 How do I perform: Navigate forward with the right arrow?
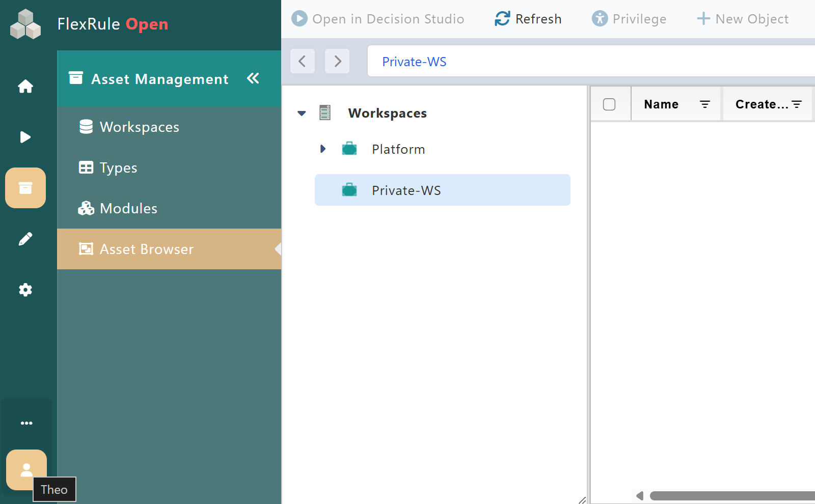(x=337, y=62)
